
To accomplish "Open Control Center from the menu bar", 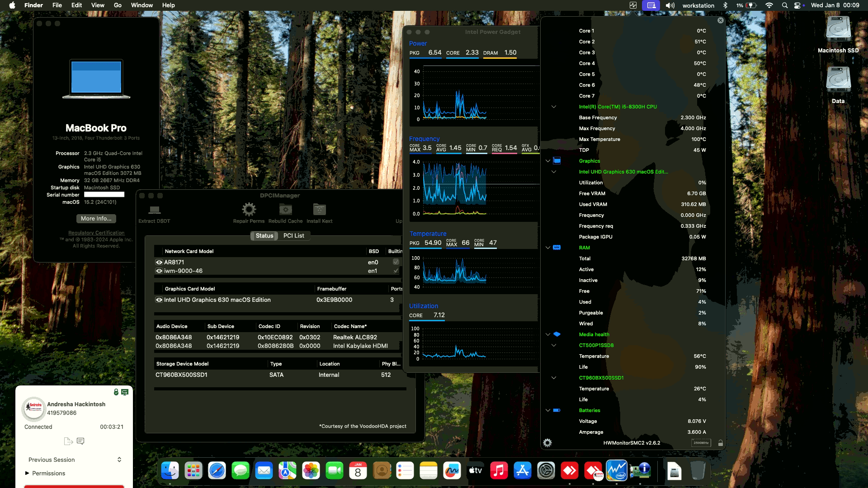I will (797, 5).
